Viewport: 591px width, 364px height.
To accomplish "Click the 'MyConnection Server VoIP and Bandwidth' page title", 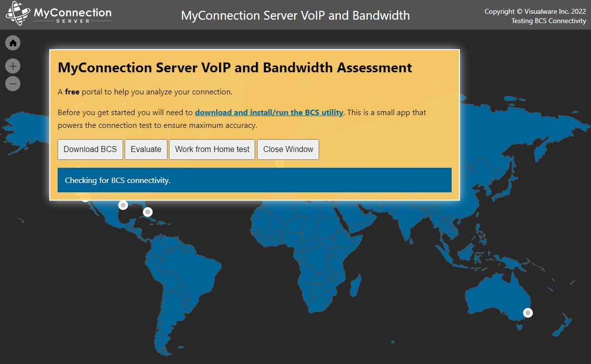I will pyautogui.click(x=295, y=15).
